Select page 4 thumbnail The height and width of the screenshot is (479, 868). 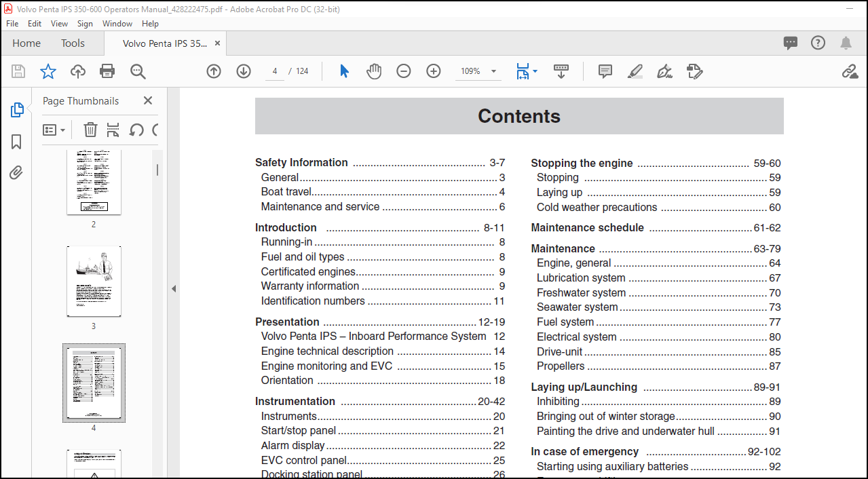click(x=94, y=383)
